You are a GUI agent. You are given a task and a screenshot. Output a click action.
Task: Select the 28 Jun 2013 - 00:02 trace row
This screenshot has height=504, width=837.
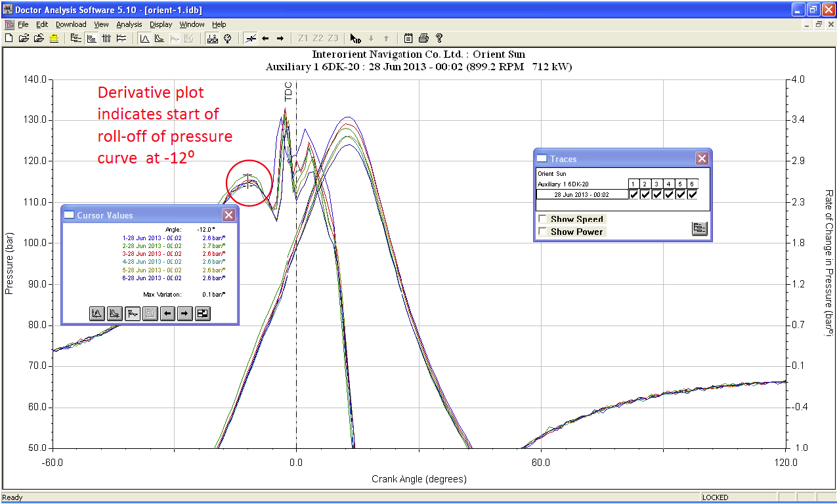pyautogui.click(x=582, y=194)
